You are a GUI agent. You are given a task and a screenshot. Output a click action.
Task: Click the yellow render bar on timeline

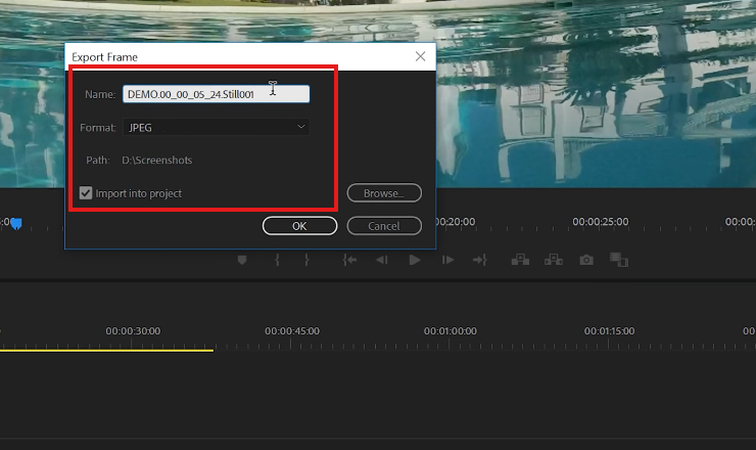pyautogui.click(x=107, y=350)
